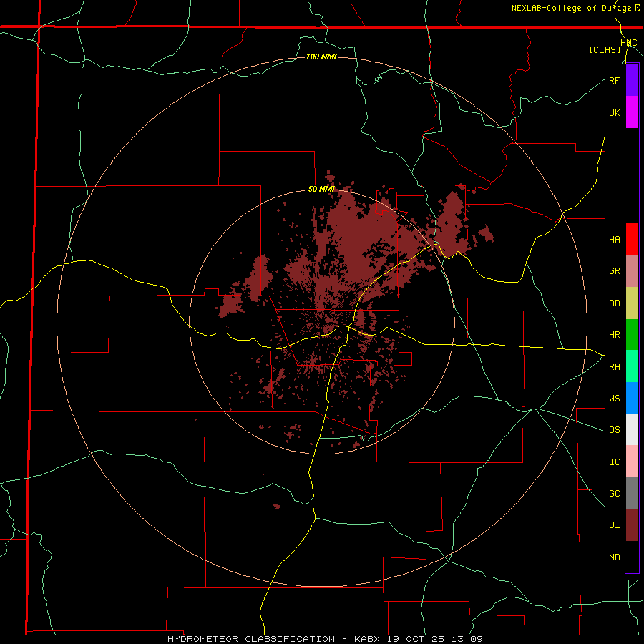Click the DS legend label

click(614, 430)
